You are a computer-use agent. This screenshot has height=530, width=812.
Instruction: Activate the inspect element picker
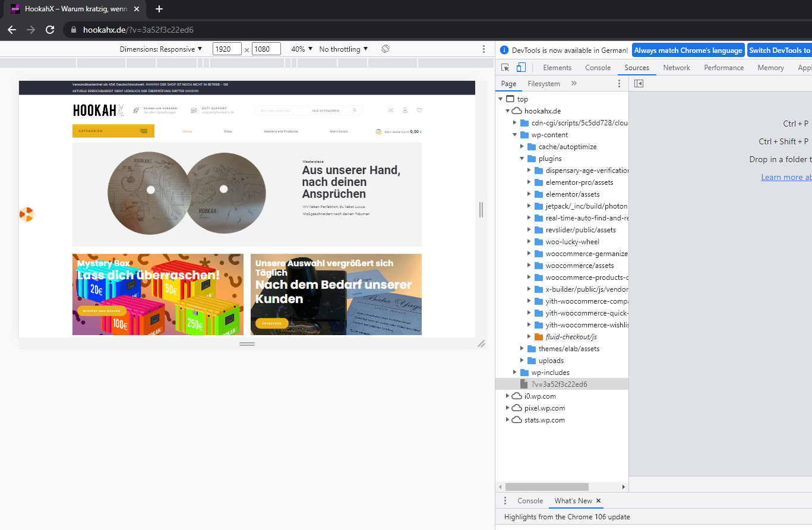pyautogui.click(x=505, y=68)
